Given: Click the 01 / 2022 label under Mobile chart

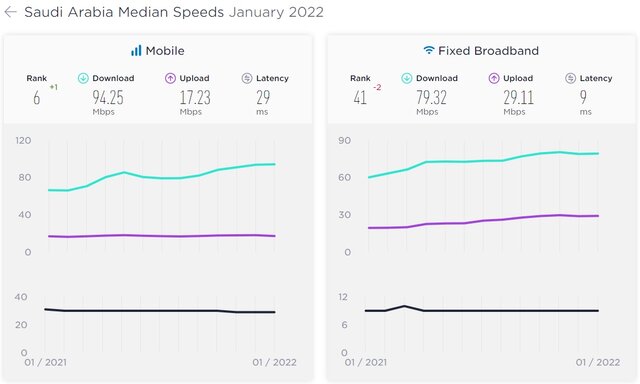Looking at the screenshot, I should point(274,362).
